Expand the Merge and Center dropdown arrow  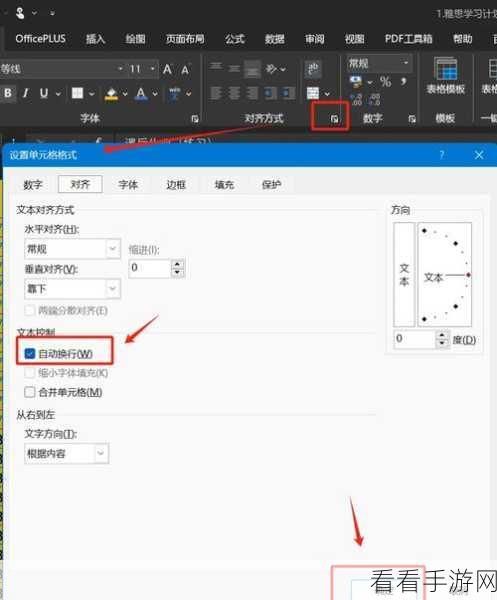tap(327, 94)
